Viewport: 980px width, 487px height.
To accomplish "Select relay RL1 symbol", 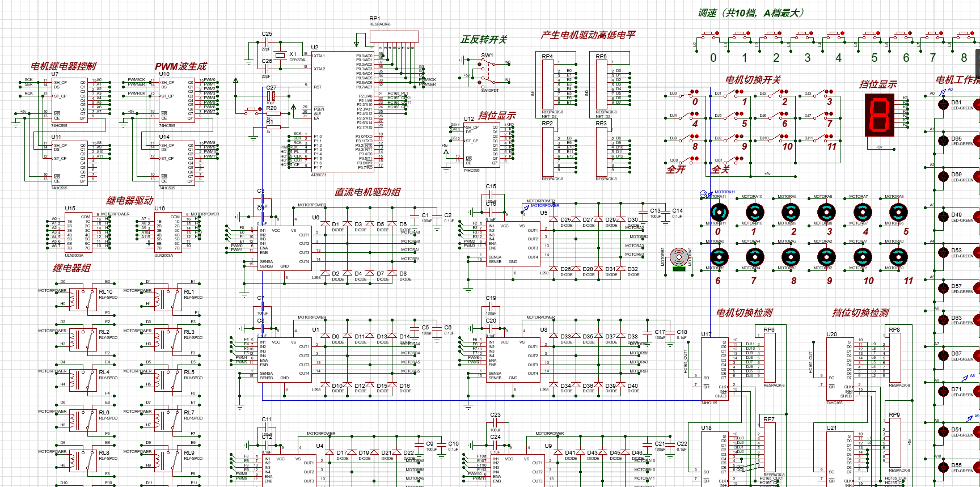I will point(168,299).
